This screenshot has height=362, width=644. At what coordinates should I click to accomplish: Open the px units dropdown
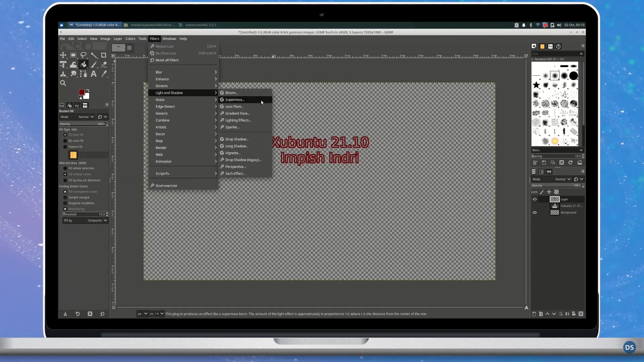142,314
